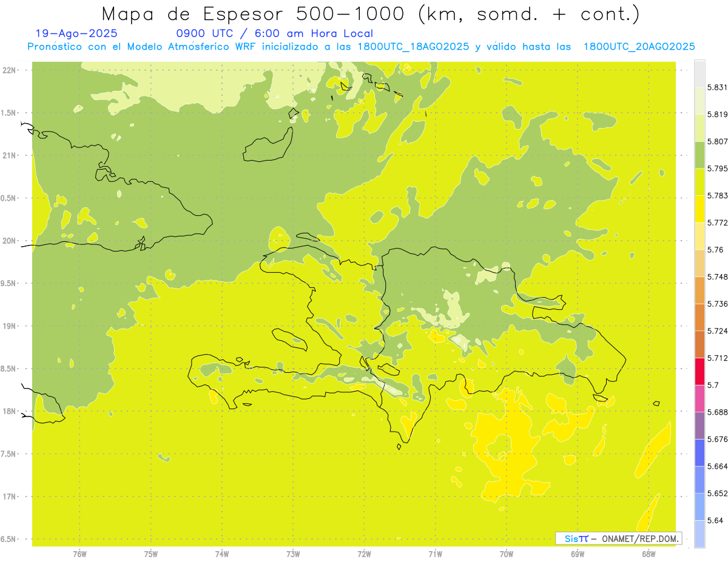
Task: Click the 5.64 color bar value
Action: (x=715, y=521)
